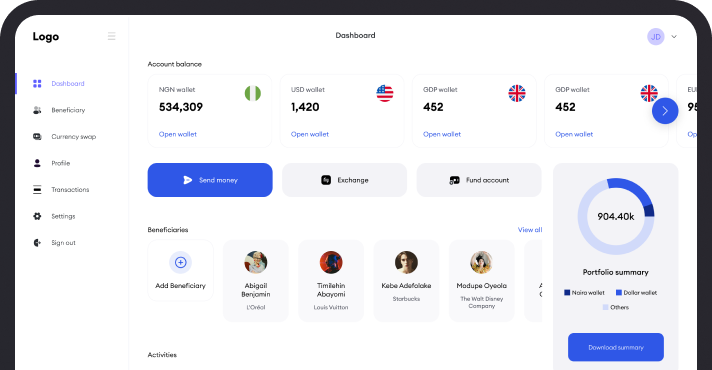Image resolution: width=712 pixels, height=370 pixels.
Task: Click the Settings gear icon
Action: click(x=37, y=216)
